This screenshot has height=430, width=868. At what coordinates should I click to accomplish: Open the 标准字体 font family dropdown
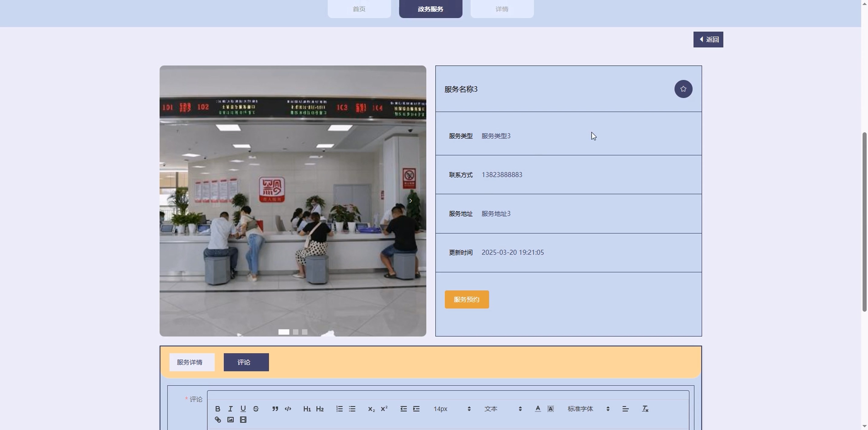click(588, 409)
